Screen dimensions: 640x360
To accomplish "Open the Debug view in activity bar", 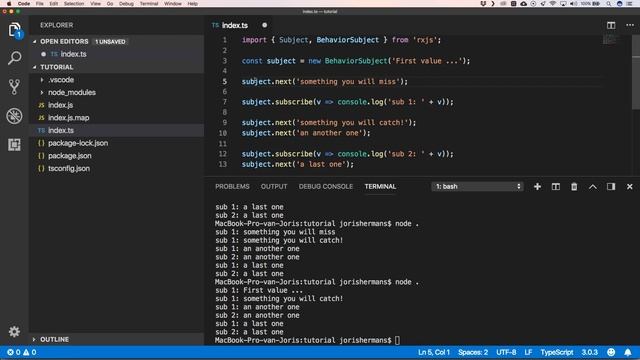I will click(x=14, y=116).
